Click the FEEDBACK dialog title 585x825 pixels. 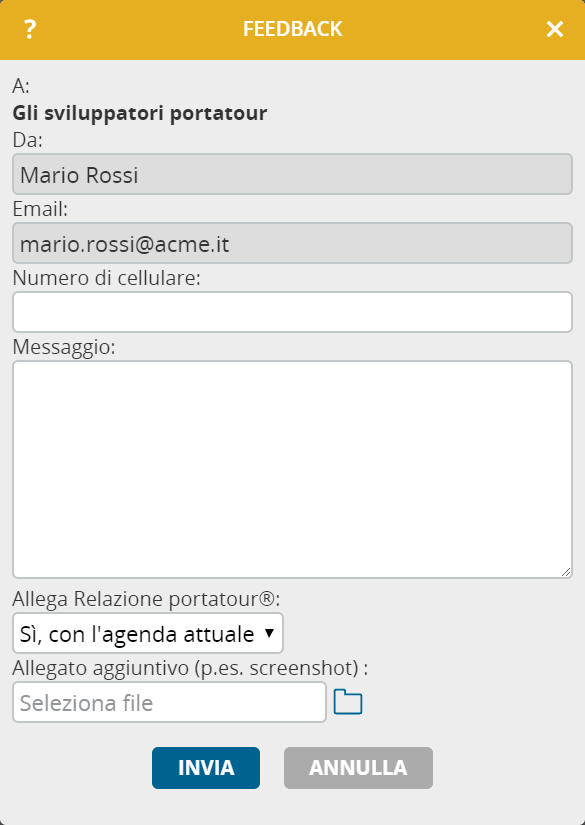pyautogui.click(x=292, y=29)
